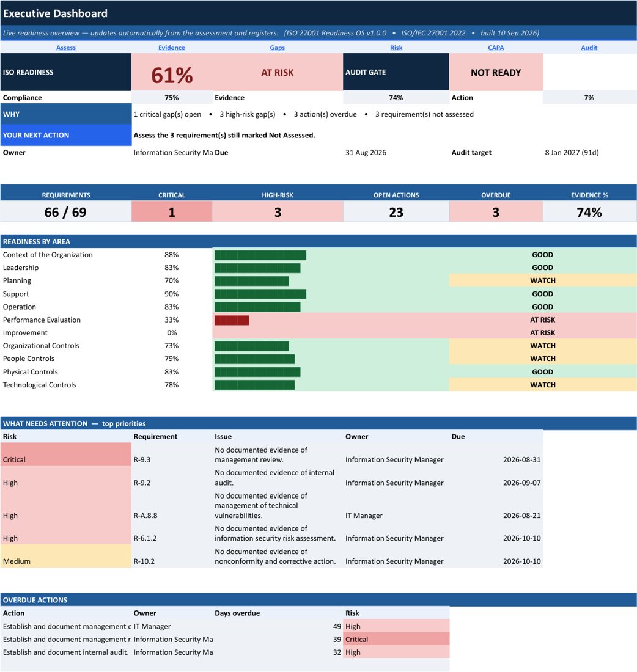
Task: Click the Improvement 0% value
Action: click(x=172, y=332)
